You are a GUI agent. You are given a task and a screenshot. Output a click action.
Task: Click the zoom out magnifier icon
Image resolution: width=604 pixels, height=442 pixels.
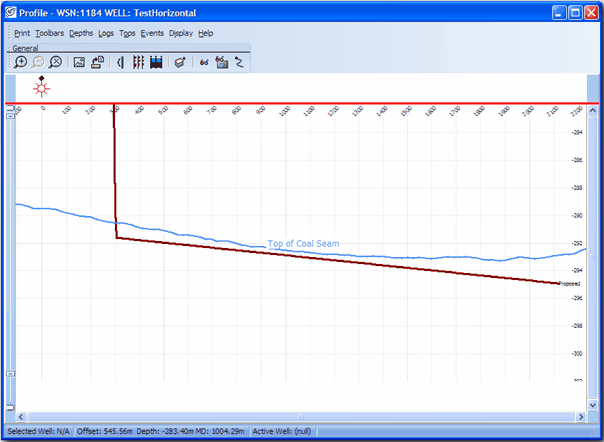click(x=38, y=62)
